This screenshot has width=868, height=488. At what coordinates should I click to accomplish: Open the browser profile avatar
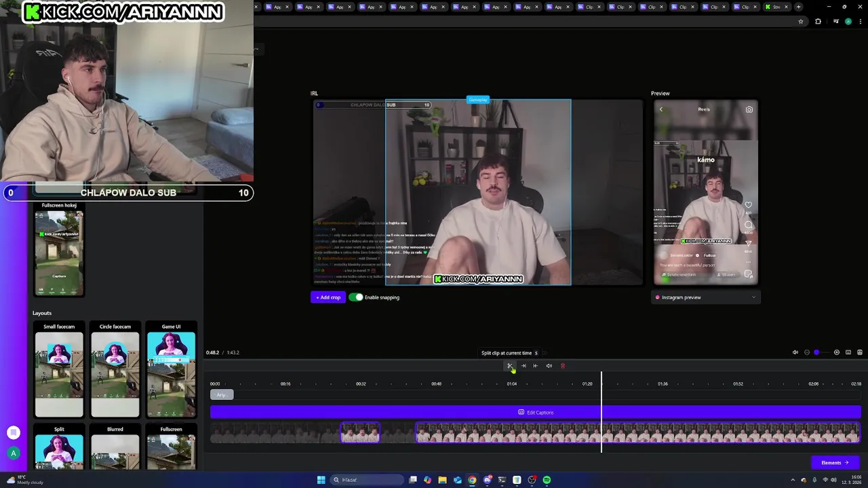click(x=848, y=21)
